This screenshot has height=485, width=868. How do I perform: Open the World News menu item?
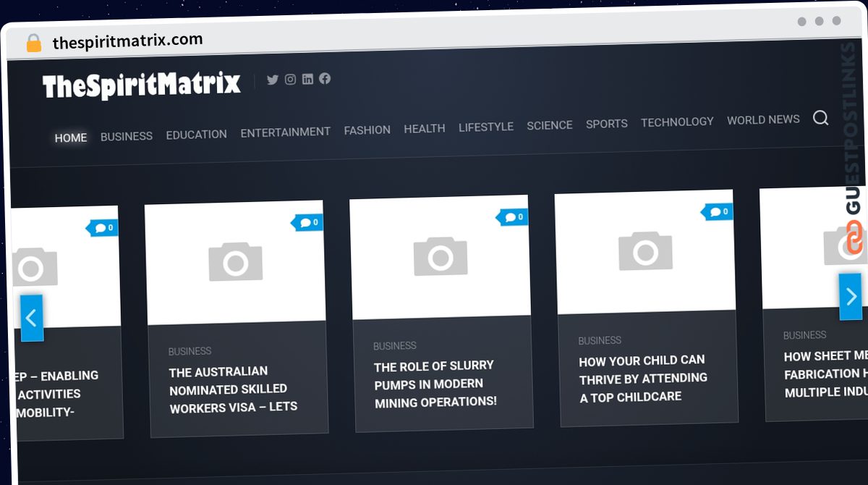[x=763, y=119]
